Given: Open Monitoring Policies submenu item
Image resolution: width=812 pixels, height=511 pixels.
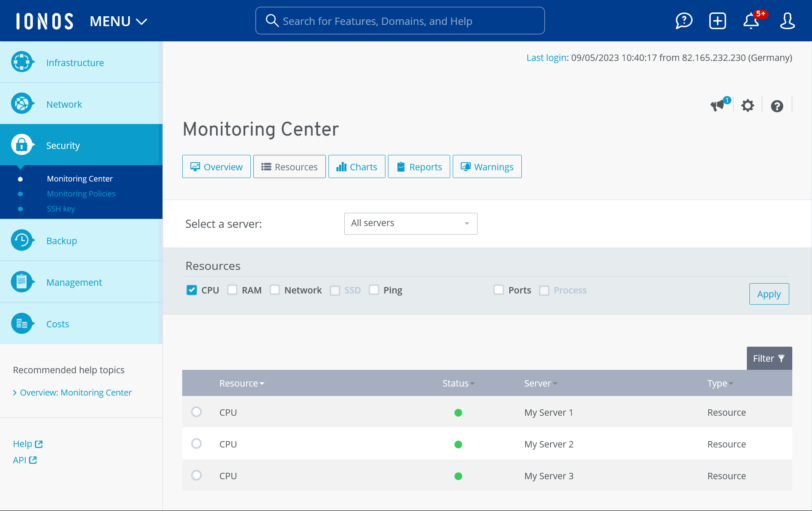Looking at the screenshot, I should (x=81, y=194).
